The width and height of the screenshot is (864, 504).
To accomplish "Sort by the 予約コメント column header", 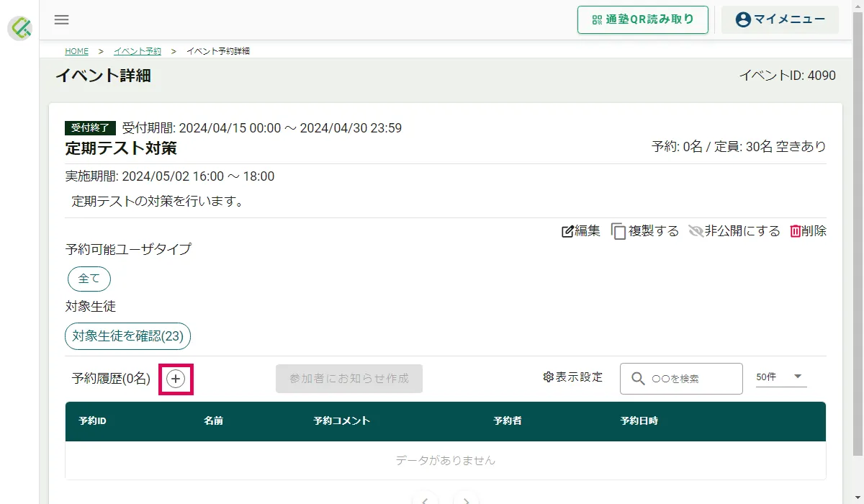I will [341, 420].
